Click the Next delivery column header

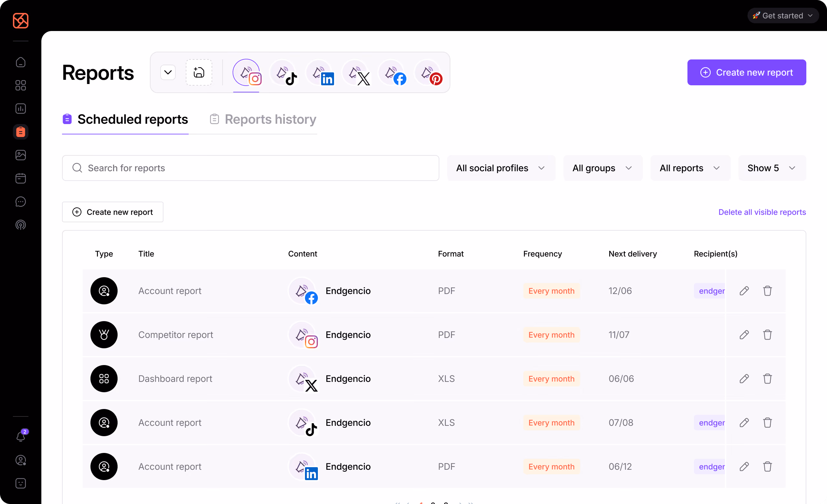633,254
